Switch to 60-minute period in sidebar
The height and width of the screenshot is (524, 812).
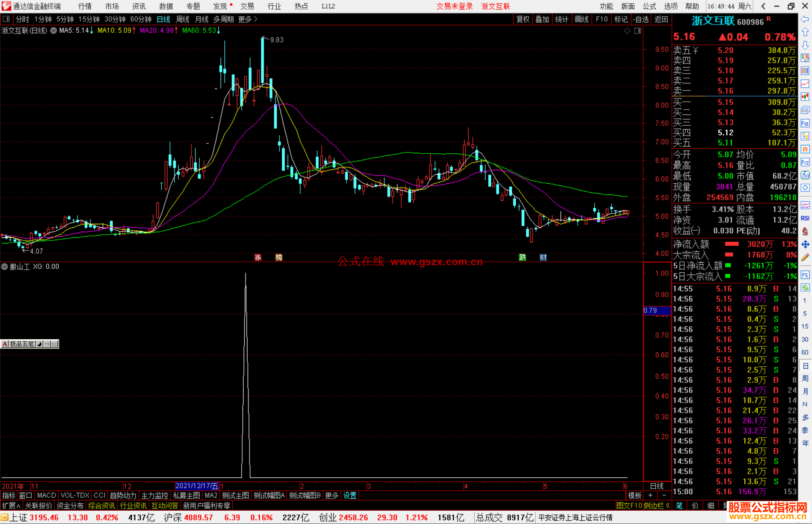tap(805, 352)
